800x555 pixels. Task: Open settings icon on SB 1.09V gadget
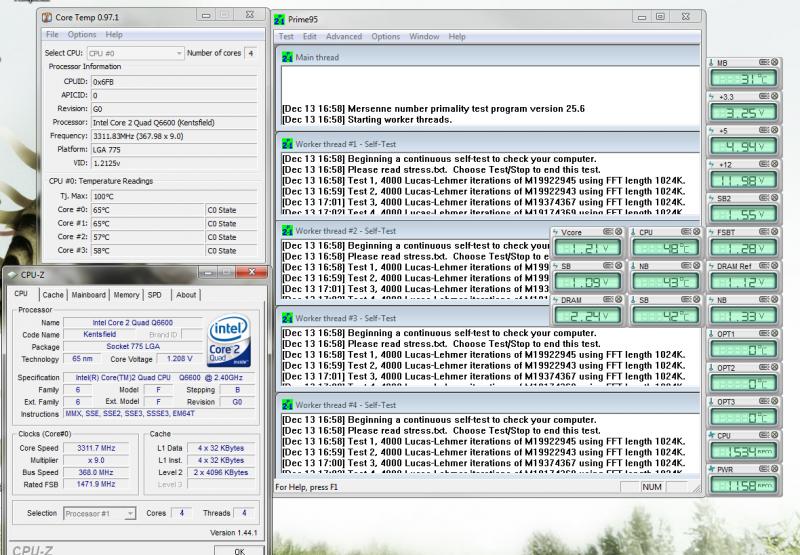pos(608,266)
